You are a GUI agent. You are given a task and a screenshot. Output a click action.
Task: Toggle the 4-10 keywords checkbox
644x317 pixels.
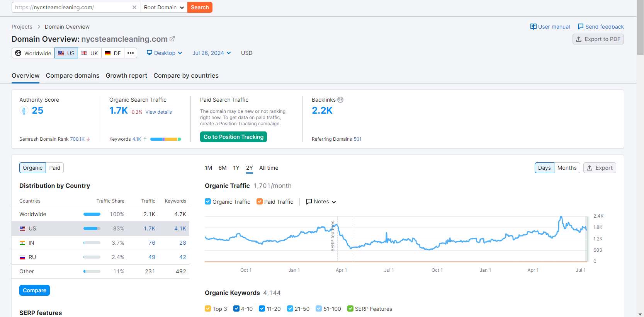tap(236, 308)
